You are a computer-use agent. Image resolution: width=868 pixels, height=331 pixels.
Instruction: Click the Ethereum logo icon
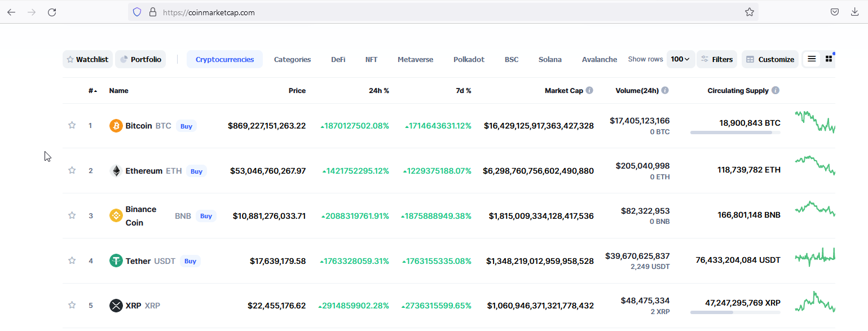116,171
